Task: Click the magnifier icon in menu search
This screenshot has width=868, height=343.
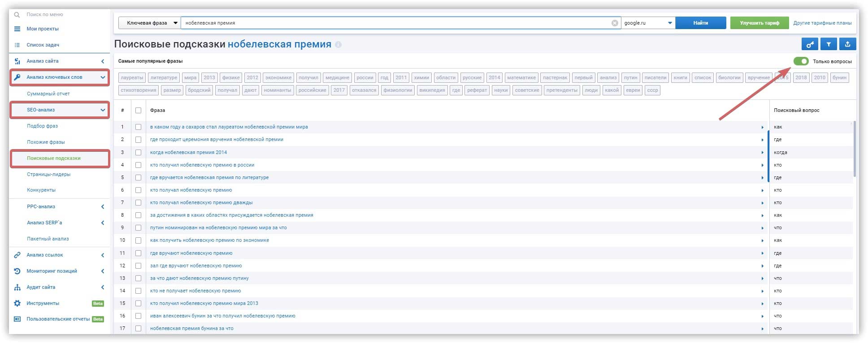Action: pyautogui.click(x=17, y=15)
